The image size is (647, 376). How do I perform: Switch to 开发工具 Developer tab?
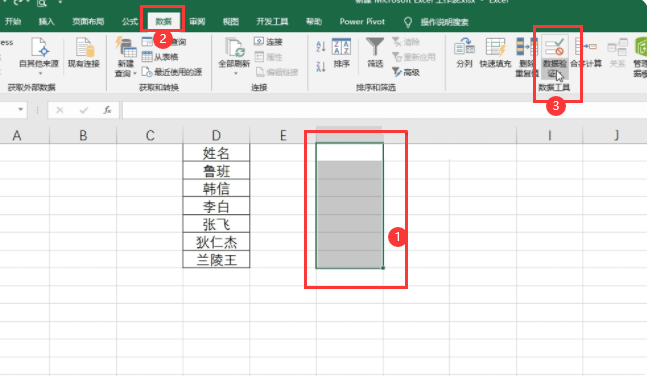tap(272, 22)
